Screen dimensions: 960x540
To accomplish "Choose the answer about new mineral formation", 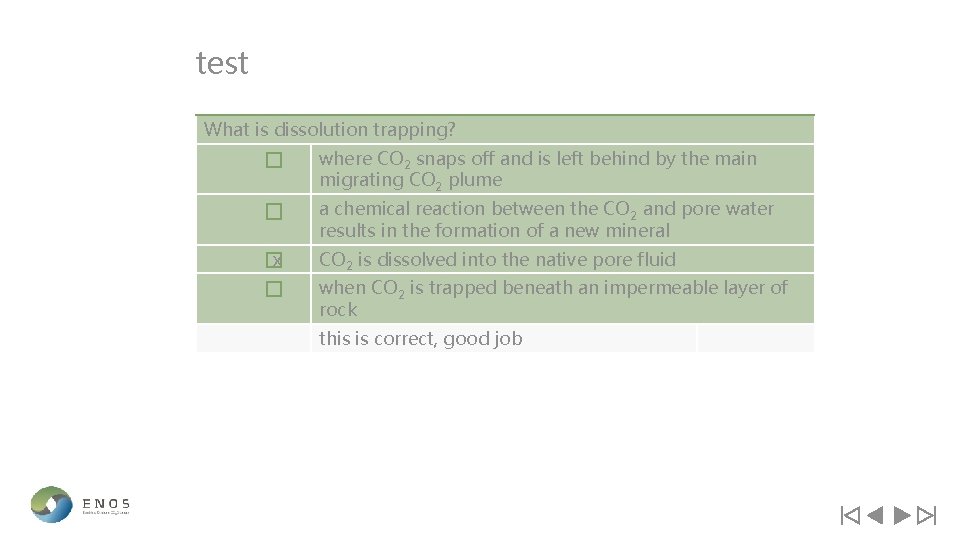I will 545,220.
